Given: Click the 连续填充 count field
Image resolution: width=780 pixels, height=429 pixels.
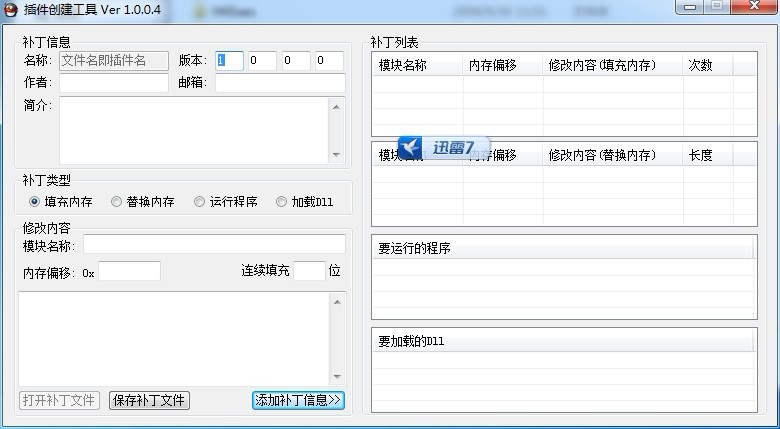Looking at the screenshot, I should (309, 271).
